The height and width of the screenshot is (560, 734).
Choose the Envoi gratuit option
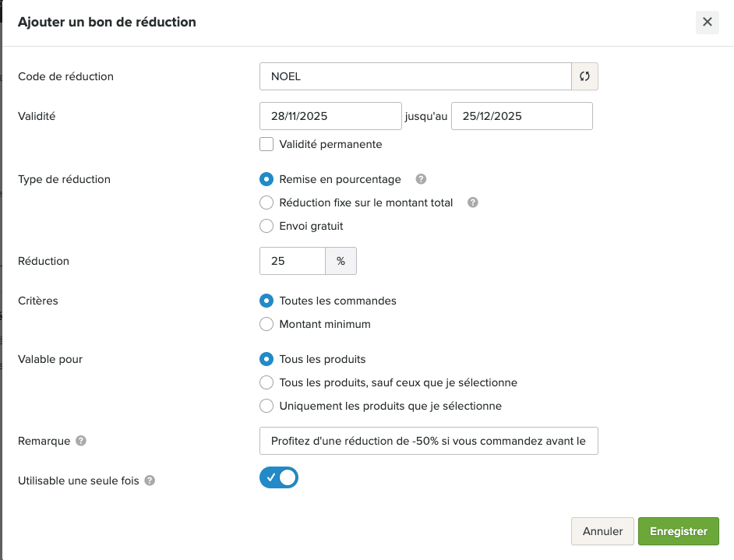pos(266,226)
